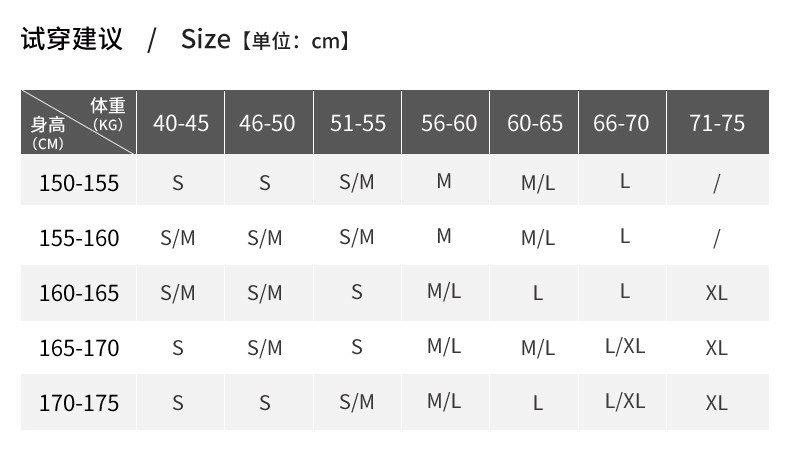Image resolution: width=790 pixels, height=471 pixels.
Task: Click M cell in the 150-155 row
Action: point(444,181)
